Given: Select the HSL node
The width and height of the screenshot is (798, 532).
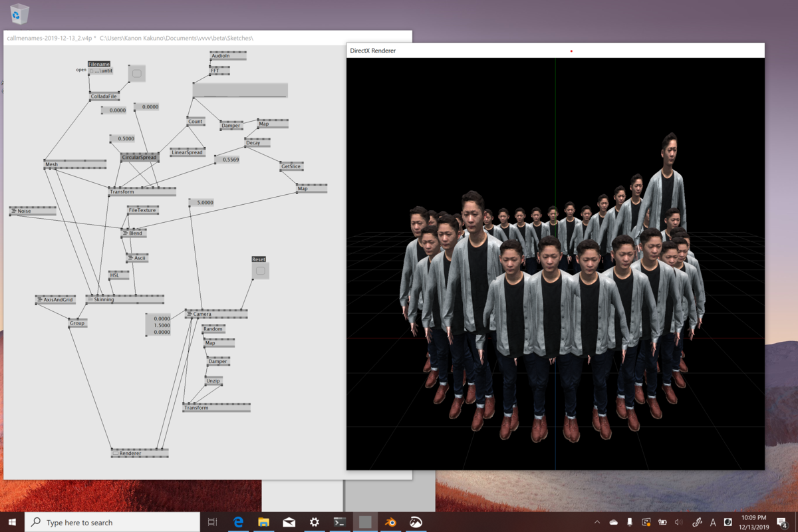Looking at the screenshot, I should tap(118, 275).
